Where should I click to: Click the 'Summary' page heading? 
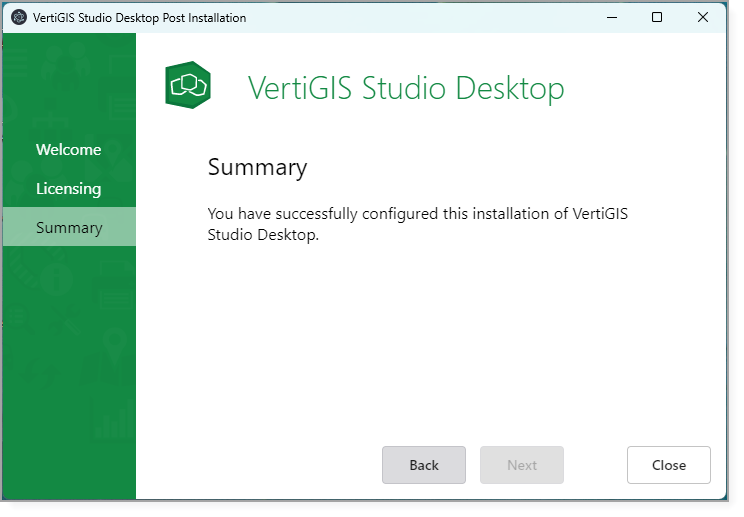click(257, 167)
